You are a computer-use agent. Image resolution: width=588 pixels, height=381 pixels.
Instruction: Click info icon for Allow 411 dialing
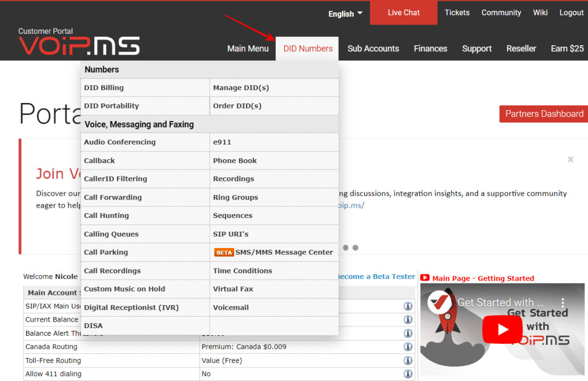pyautogui.click(x=408, y=374)
